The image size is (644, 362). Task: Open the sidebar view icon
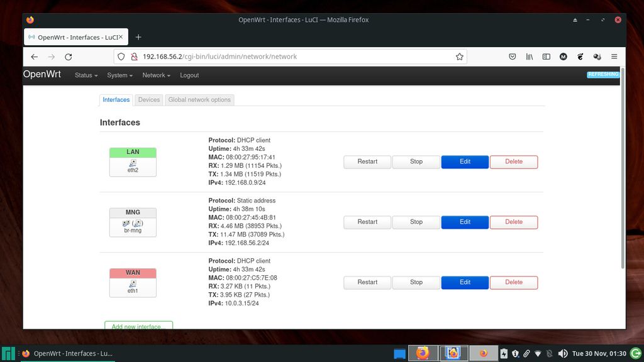pyautogui.click(x=546, y=57)
